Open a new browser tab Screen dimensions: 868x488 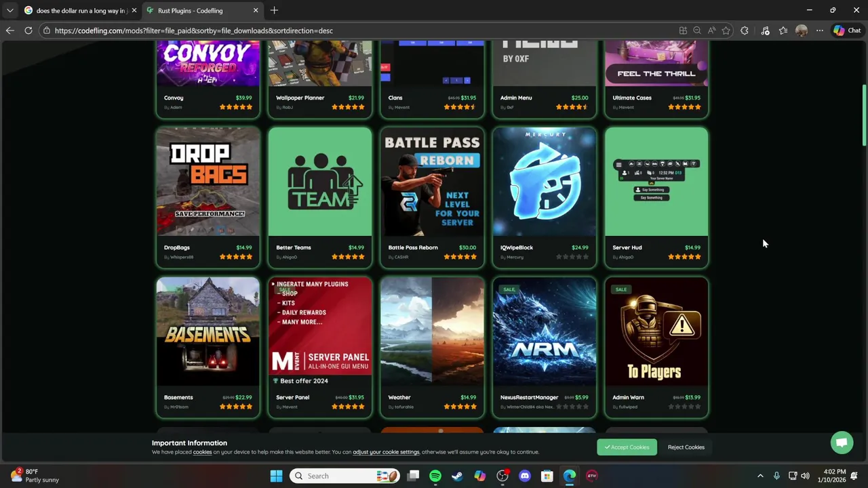tap(274, 10)
